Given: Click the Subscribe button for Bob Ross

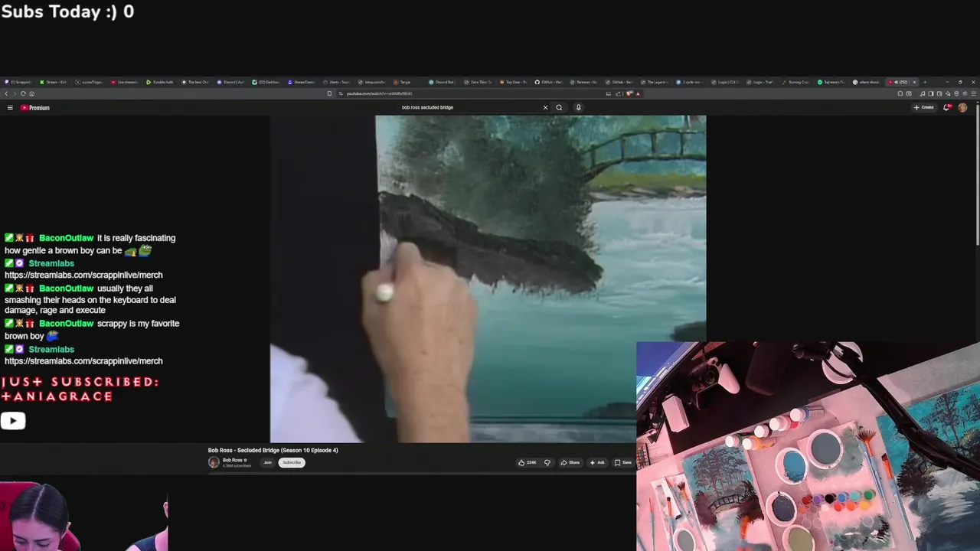Looking at the screenshot, I should (292, 462).
